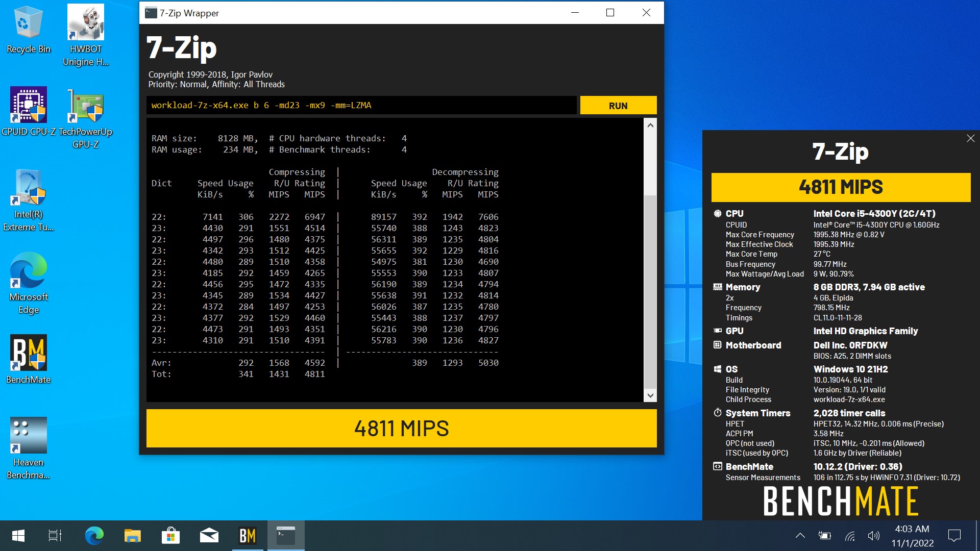
Task: Click the Motherboard icon in panel
Action: tap(718, 345)
